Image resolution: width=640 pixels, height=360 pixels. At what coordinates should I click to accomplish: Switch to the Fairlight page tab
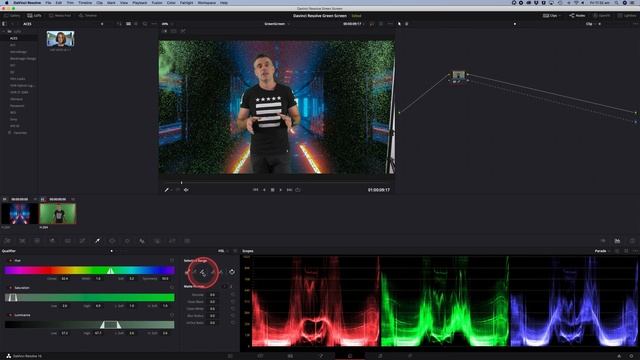[380, 356]
